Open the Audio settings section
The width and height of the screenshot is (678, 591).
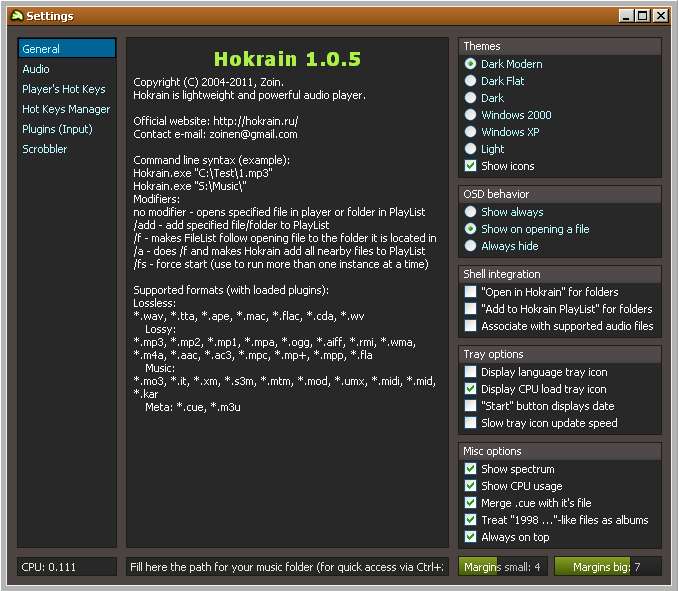[x=36, y=69]
